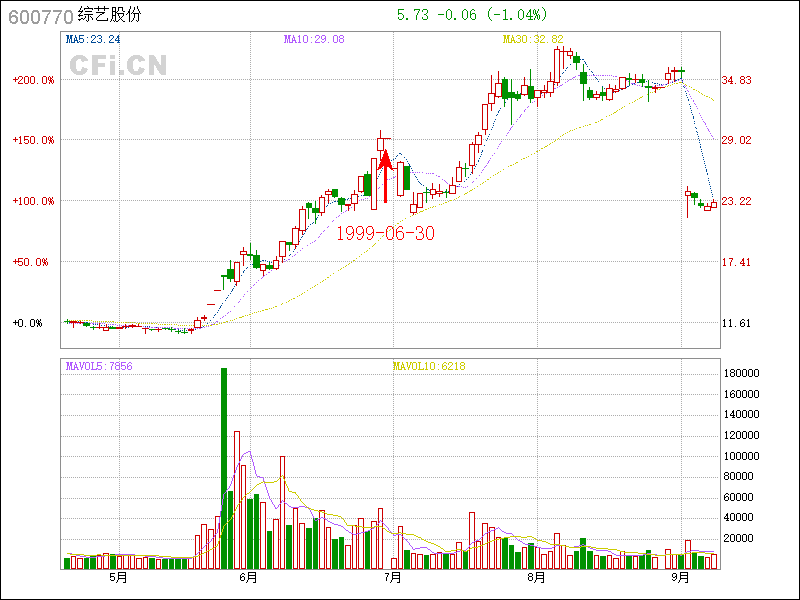The width and height of the screenshot is (800, 600).
Task: Select the 7月 month axis label
Action: coord(392,578)
